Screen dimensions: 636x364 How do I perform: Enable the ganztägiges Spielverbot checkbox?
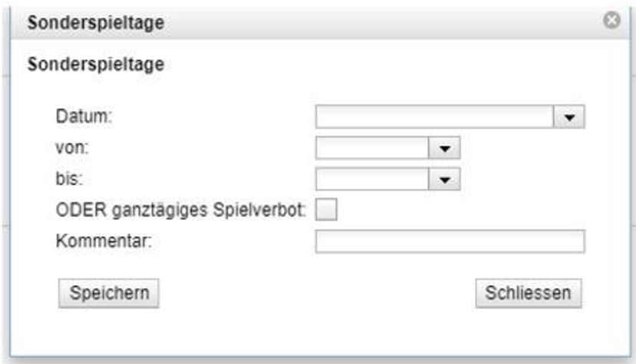tap(327, 210)
